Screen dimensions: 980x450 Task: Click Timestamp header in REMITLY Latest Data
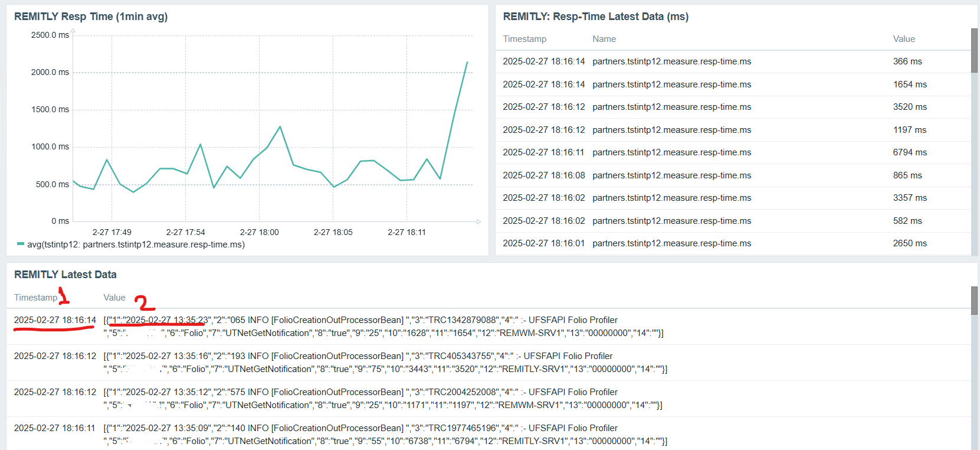pos(36,298)
